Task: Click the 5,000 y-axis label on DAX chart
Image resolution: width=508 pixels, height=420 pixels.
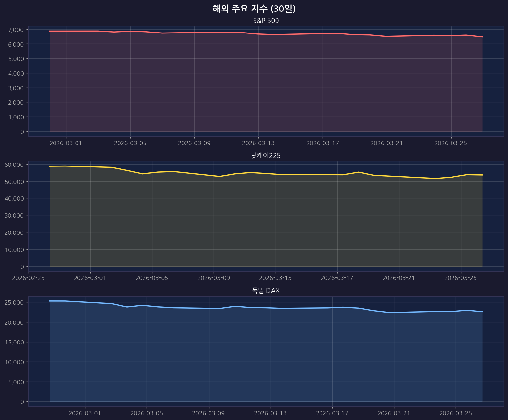Action: (x=16, y=382)
